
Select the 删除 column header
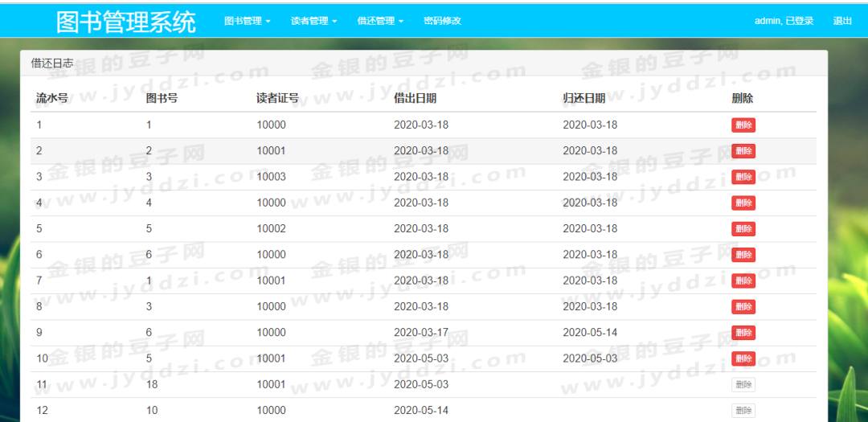[x=743, y=99]
